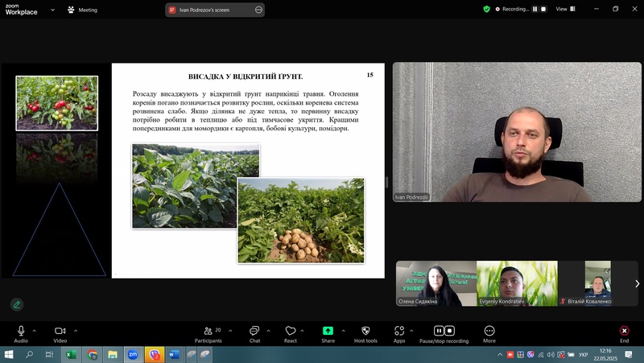Open Host tools shield
This screenshot has height=363, width=644.
365,331
